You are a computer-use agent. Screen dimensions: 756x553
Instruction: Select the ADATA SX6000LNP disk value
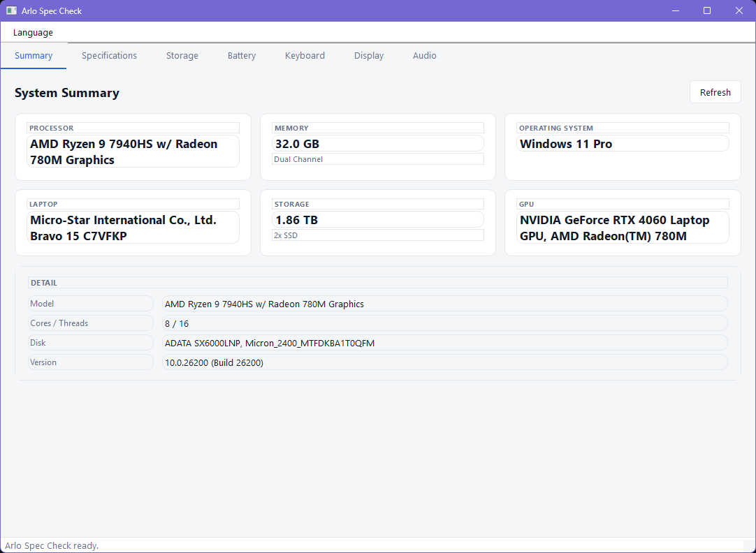(444, 343)
